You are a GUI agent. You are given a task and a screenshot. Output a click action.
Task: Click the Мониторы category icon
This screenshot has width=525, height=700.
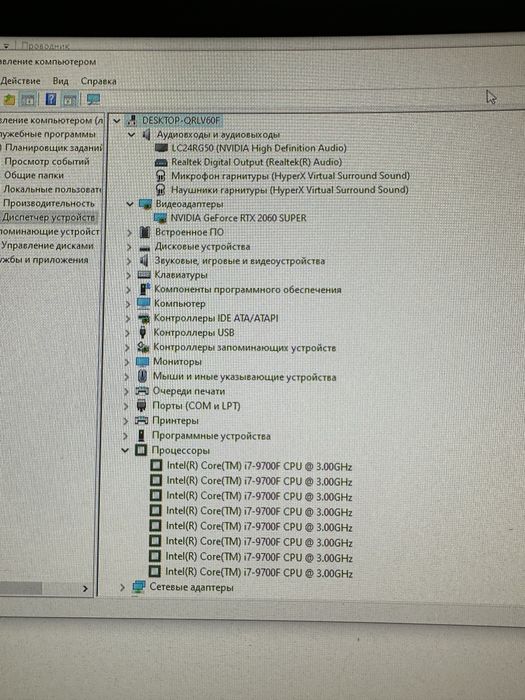point(142,362)
